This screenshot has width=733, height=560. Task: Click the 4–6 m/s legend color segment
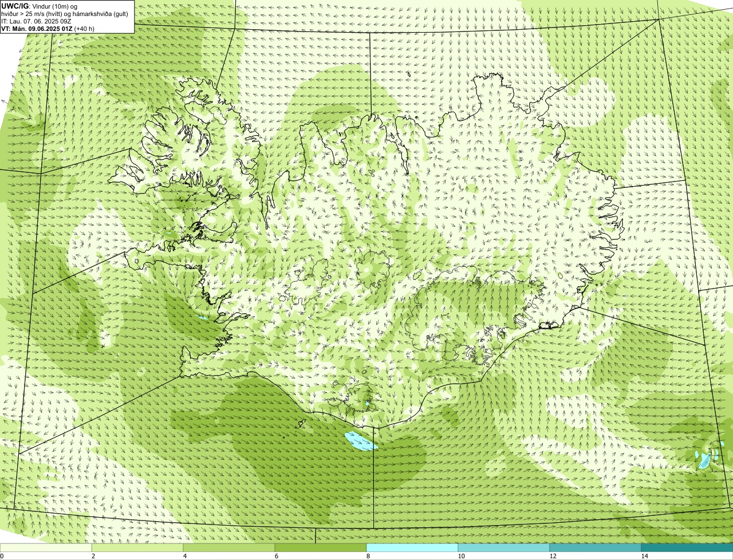(229, 547)
